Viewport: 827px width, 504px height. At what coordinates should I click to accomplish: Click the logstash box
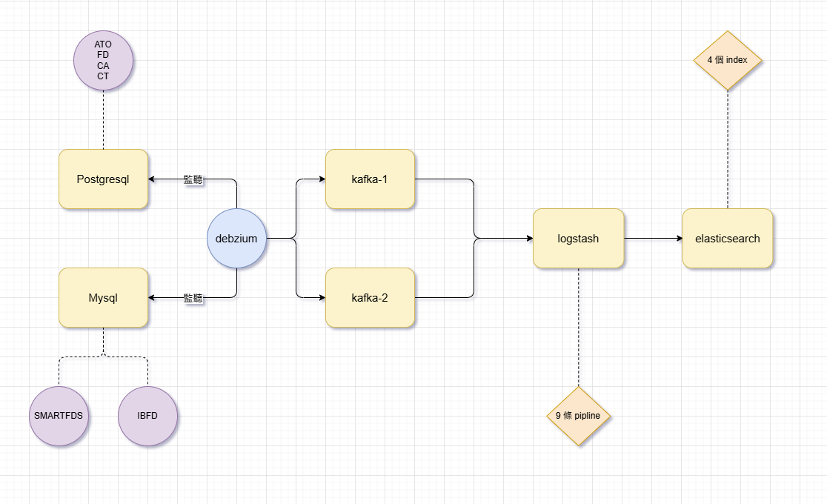tap(578, 239)
